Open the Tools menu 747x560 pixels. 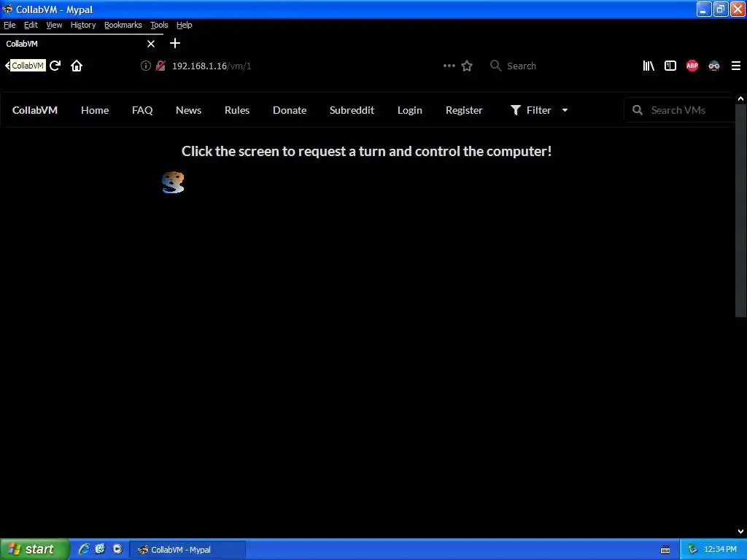[x=159, y=25]
